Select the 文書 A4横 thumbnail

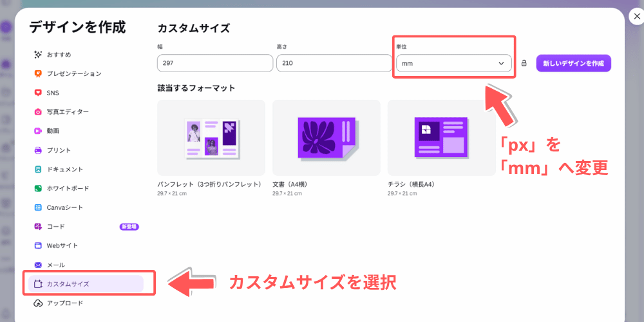click(x=327, y=138)
